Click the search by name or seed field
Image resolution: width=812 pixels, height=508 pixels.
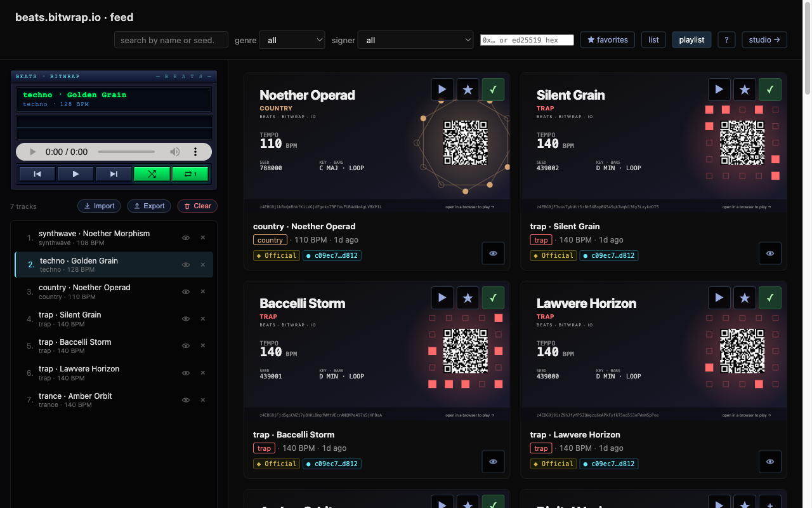(x=171, y=39)
